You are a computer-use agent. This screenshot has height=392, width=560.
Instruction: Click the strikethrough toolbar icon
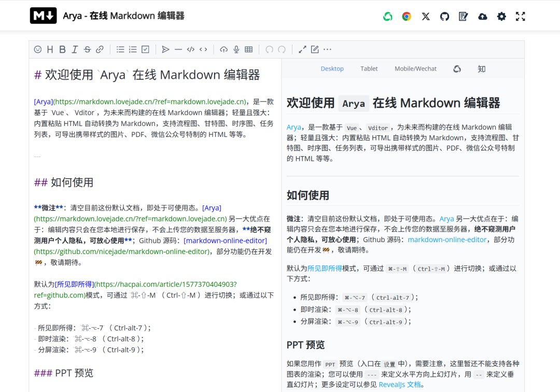pyautogui.click(x=87, y=49)
